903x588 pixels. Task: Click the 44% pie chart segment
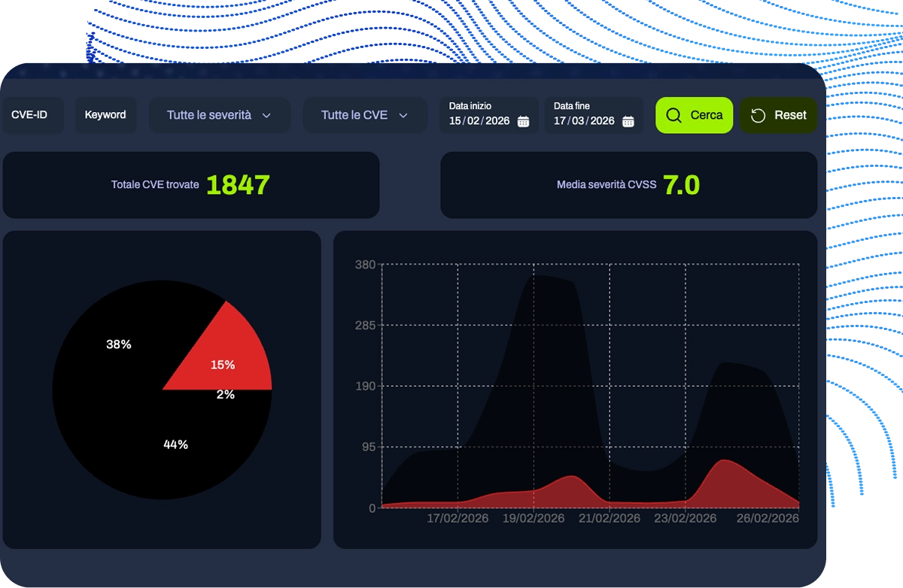(x=175, y=444)
